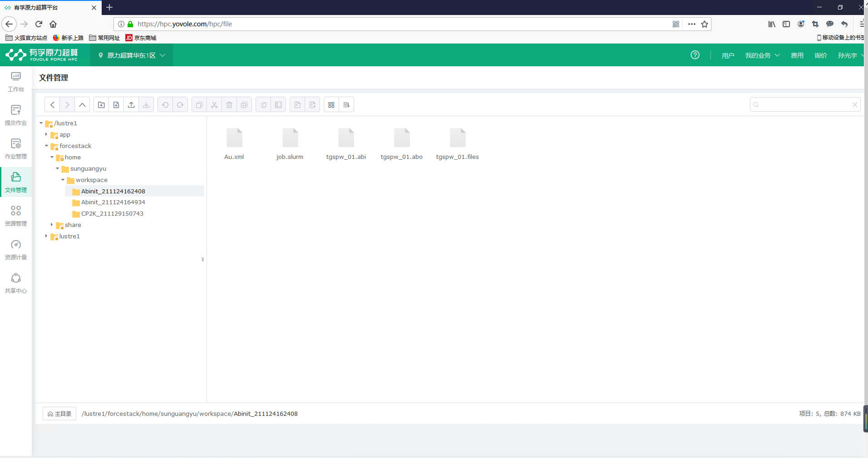This screenshot has height=458, width=868.
Task: Upload files to the current folder
Action: coord(131,105)
